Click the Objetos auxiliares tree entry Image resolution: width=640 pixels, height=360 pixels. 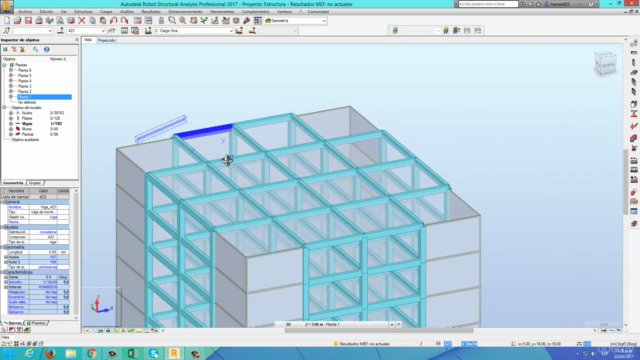tap(25, 139)
